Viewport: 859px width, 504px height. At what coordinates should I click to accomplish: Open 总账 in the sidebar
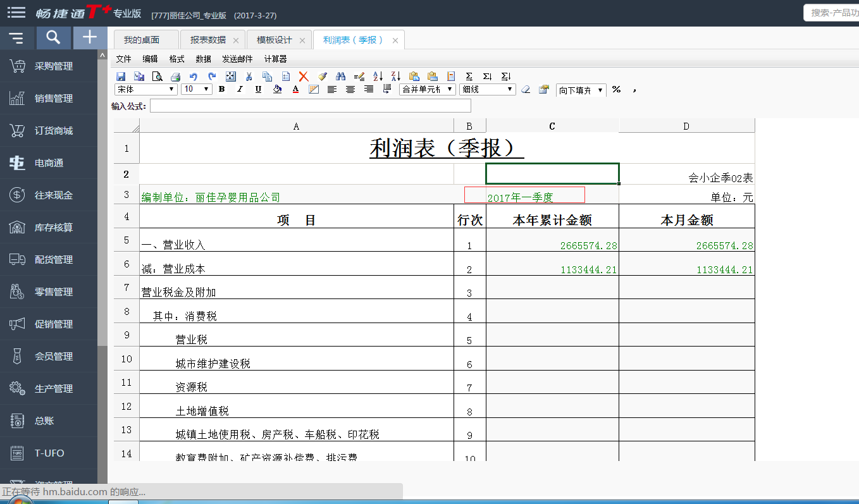tap(49, 421)
